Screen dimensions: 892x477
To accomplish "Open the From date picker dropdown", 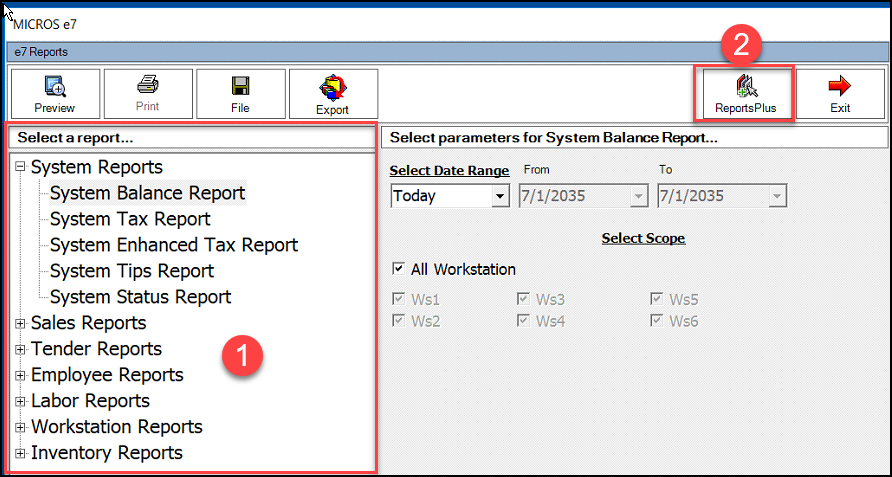I will coord(638,196).
